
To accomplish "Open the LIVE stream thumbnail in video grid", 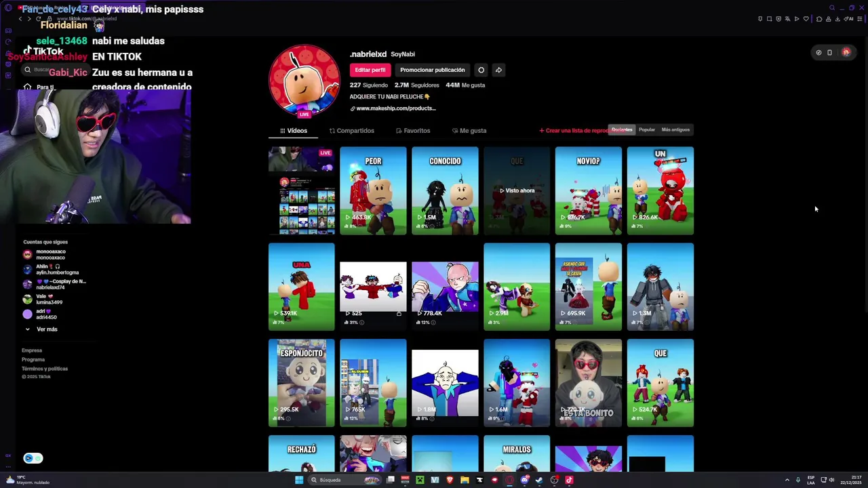I will click(302, 190).
